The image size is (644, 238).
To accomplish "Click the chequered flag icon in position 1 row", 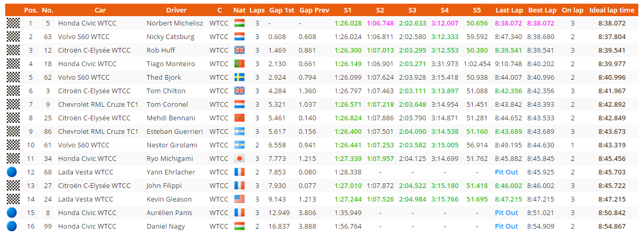I will coord(13,23).
